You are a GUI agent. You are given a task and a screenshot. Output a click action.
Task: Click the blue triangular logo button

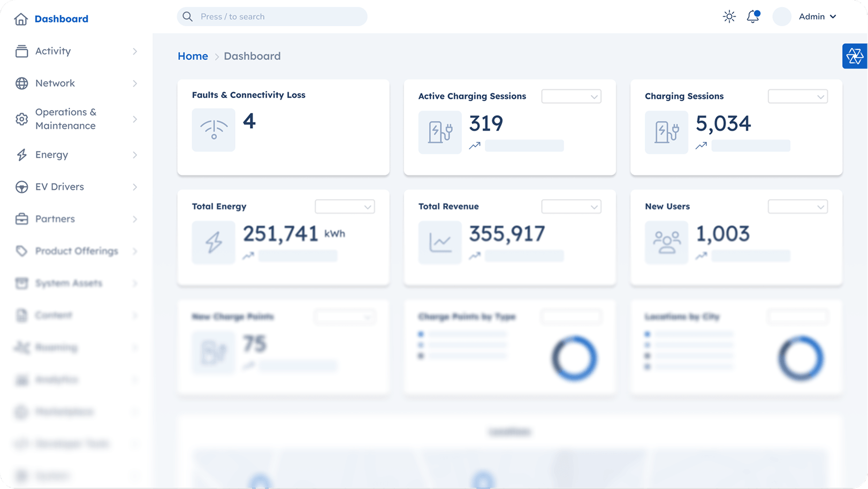pyautogui.click(x=855, y=56)
